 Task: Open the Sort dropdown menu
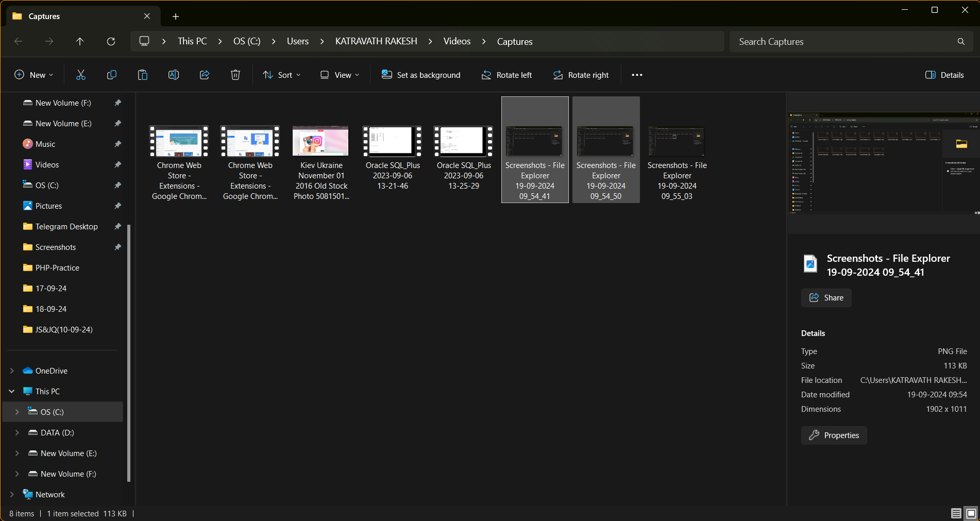[x=281, y=75]
